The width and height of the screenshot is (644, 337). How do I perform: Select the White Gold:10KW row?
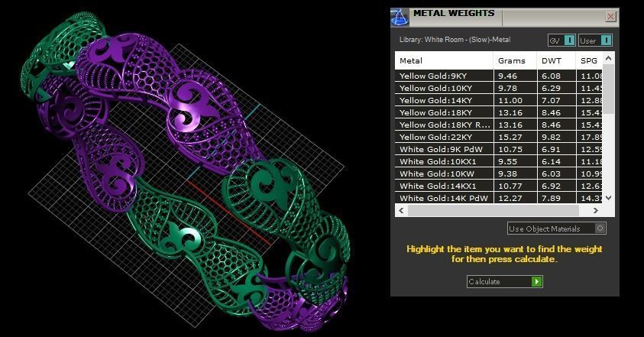(499, 173)
